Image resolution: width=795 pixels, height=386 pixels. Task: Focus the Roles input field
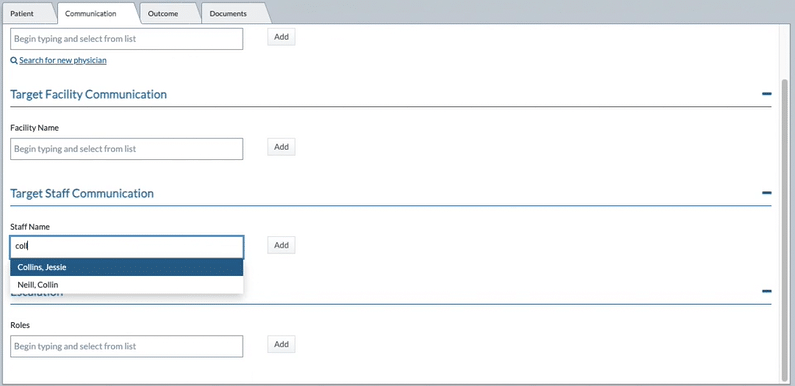pyautogui.click(x=127, y=346)
